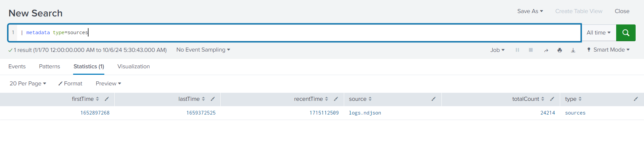The height and width of the screenshot is (141, 644).
Task: Open the 20 Per Page dropdown
Action: tap(28, 83)
